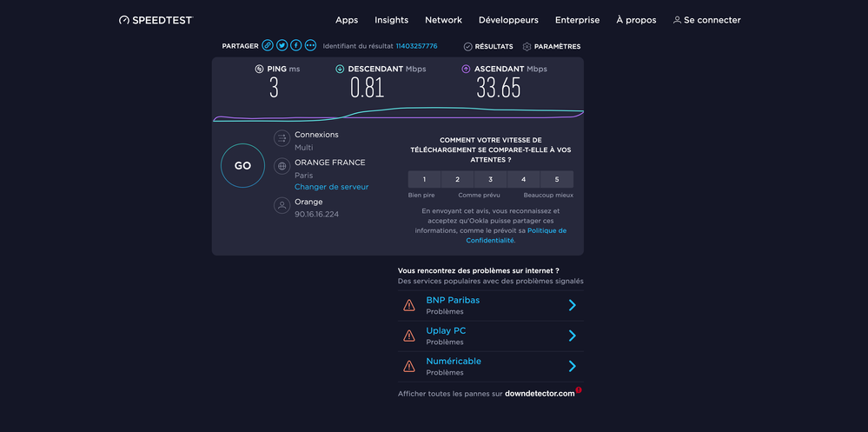Image resolution: width=868 pixels, height=432 pixels.
Task: Click the ping icon next to PING
Action: 259,70
